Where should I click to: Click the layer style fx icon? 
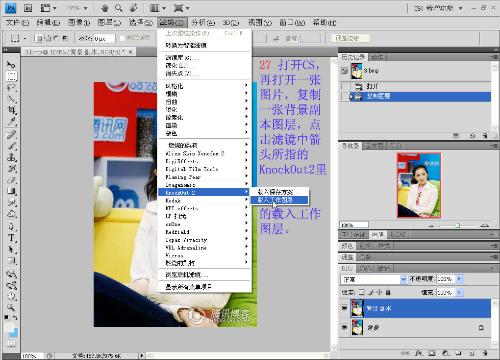[x=418, y=353]
